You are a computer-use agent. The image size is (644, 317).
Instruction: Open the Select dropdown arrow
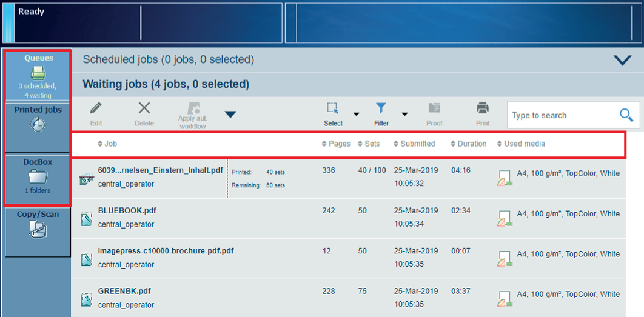pos(357,114)
